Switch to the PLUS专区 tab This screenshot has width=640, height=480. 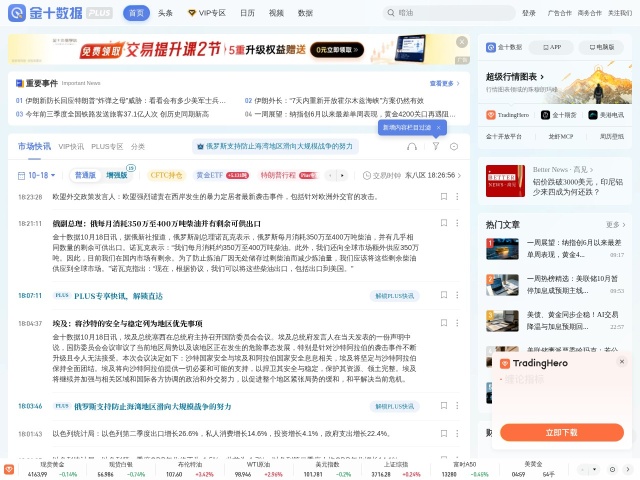(107, 147)
